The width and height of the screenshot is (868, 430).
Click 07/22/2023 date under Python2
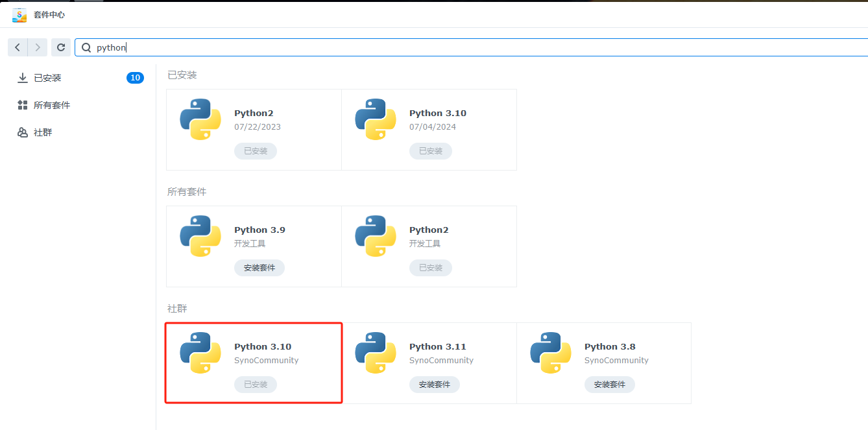point(258,127)
